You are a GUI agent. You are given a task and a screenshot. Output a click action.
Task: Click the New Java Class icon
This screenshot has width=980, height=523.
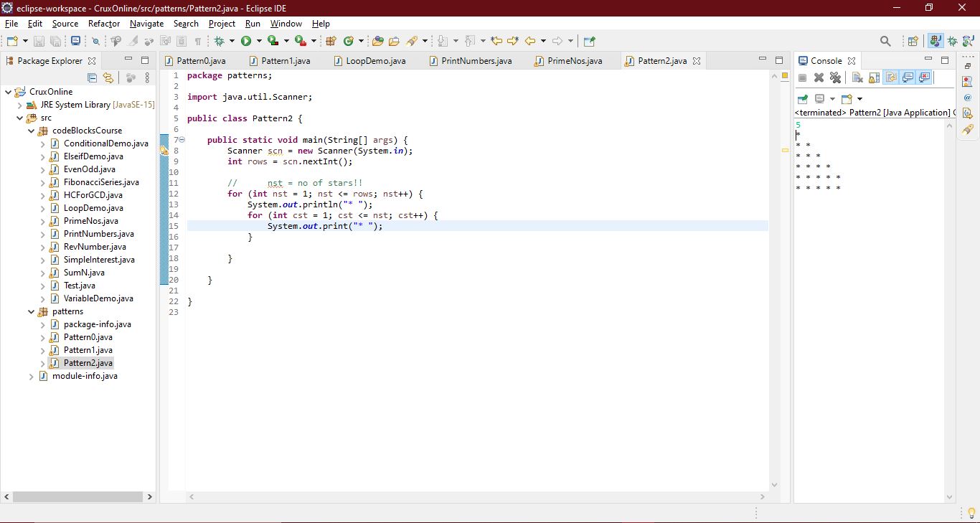(x=349, y=41)
